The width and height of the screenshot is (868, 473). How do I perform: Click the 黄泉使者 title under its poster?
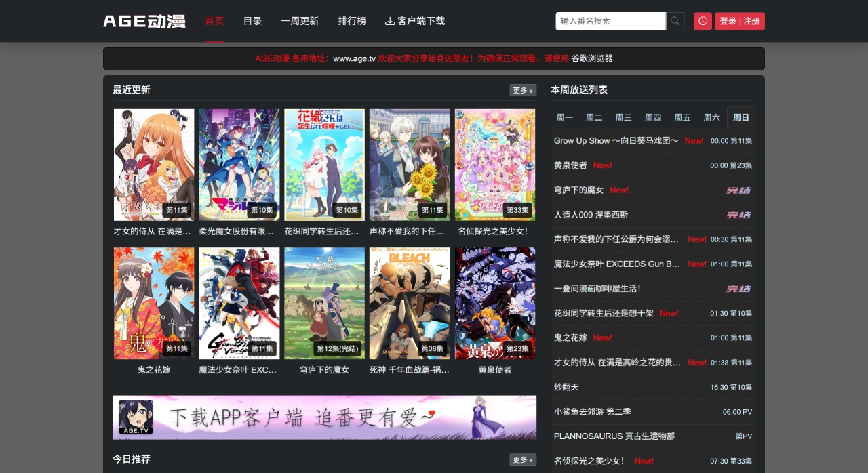[495, 369]
